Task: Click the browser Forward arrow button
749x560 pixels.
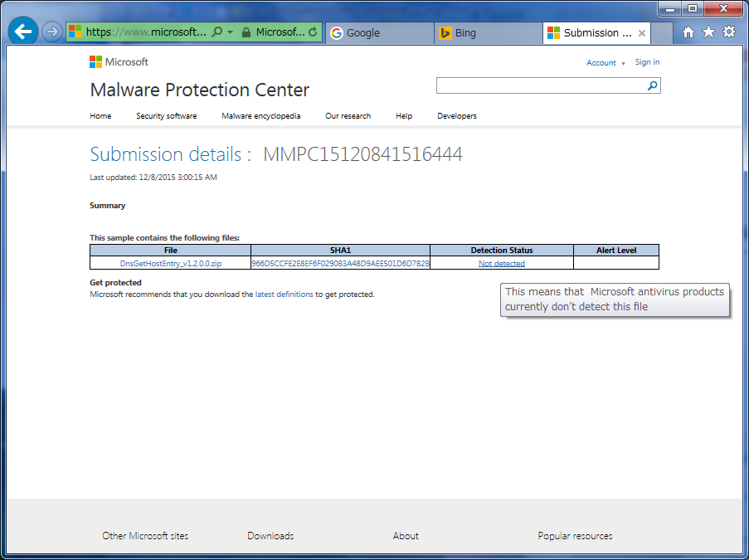Action: (x=51, y=32)
